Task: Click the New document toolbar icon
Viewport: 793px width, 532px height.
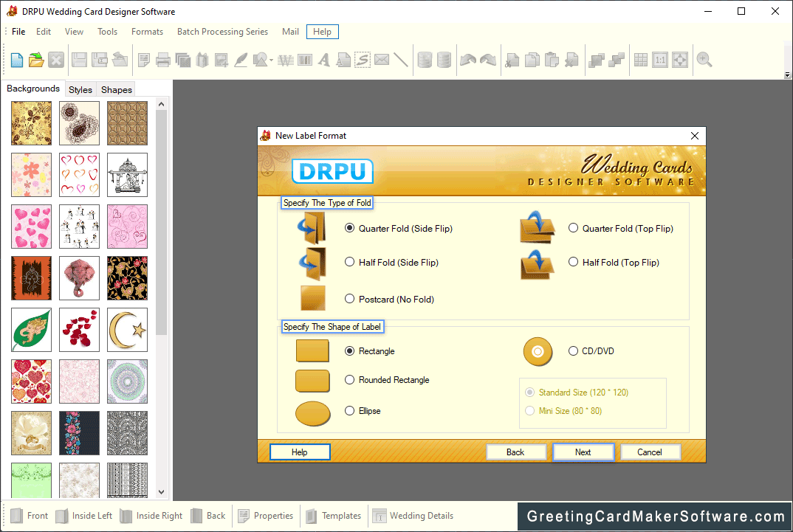Action: (x=16, y=60)
